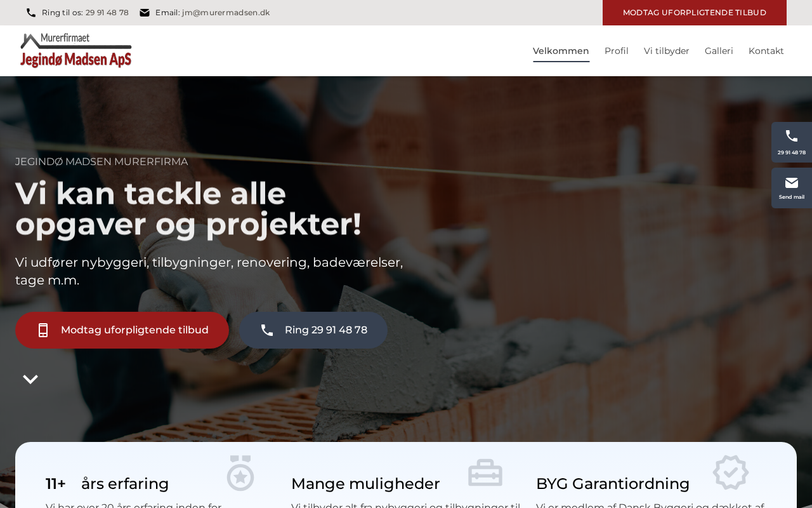The height and width of the screenshot is (508, 812).
Task: Click the Ring 29 91 48 78 button
Action: [x=313, y=330]
